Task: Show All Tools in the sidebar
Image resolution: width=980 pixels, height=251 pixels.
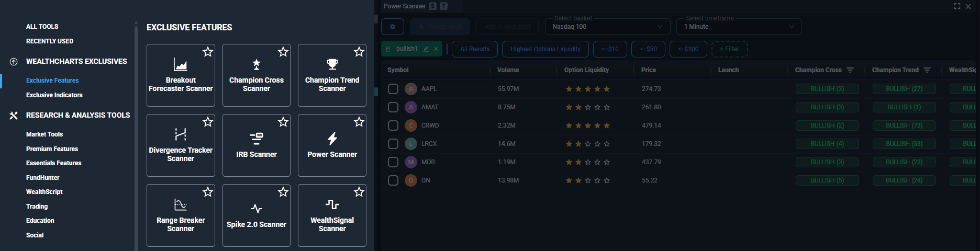Action: click(x=42, y=27)
